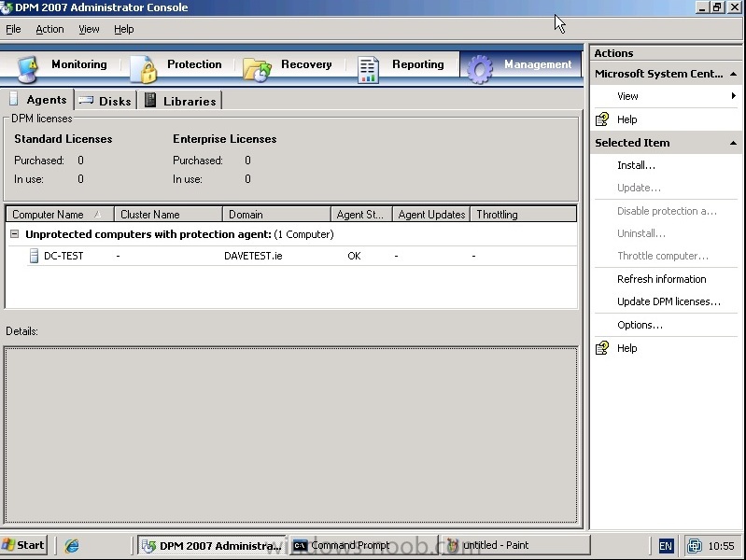This screenshot has height=560, width=746.
Task: Click Refresh information action
Action: [661, 279]
